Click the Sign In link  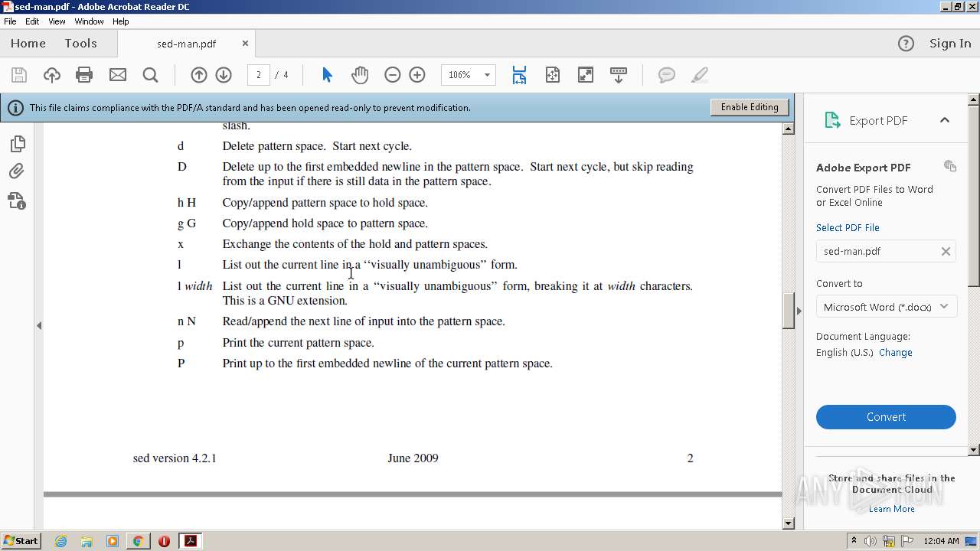(x=950, y=44)
